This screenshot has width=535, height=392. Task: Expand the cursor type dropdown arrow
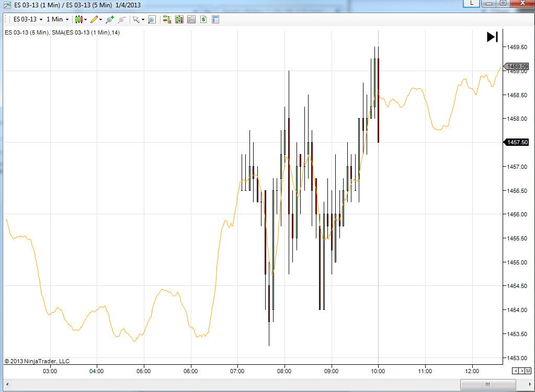tap(143, 20)
